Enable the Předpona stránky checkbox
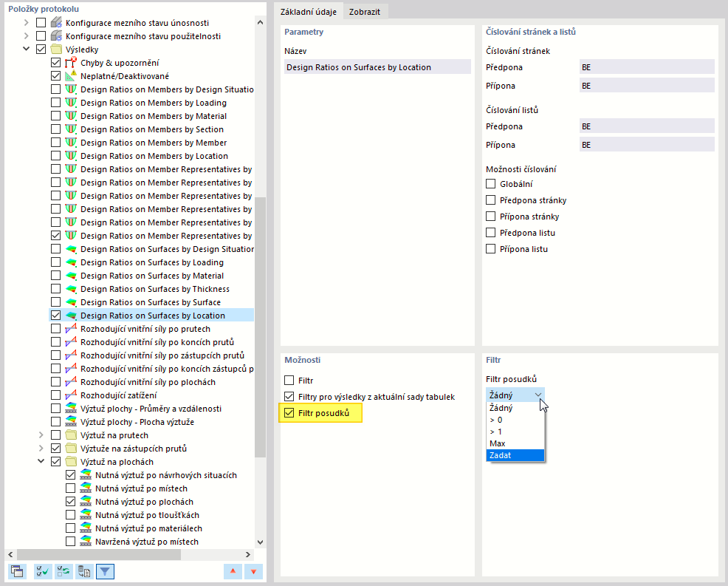The height and width of the screenshot is (586, 728). 491,200
